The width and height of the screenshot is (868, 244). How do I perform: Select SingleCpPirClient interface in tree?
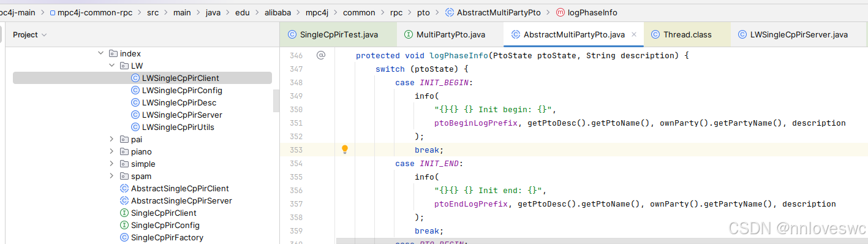(x=164, y=213)
